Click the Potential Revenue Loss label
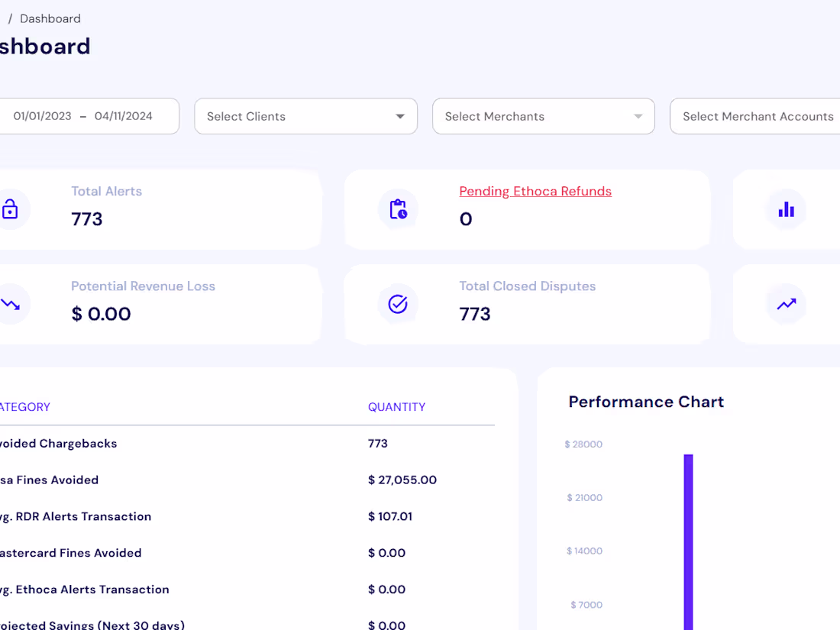 tap(143, 286)
